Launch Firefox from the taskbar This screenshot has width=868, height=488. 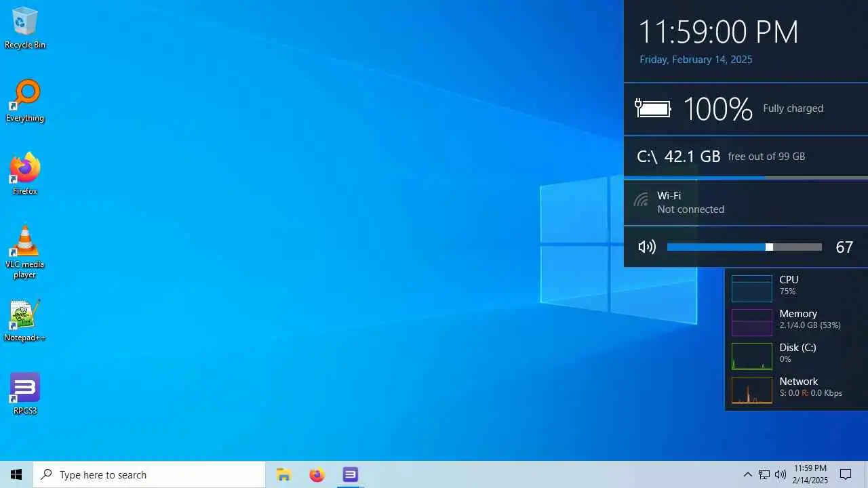[x=317, y=474]
